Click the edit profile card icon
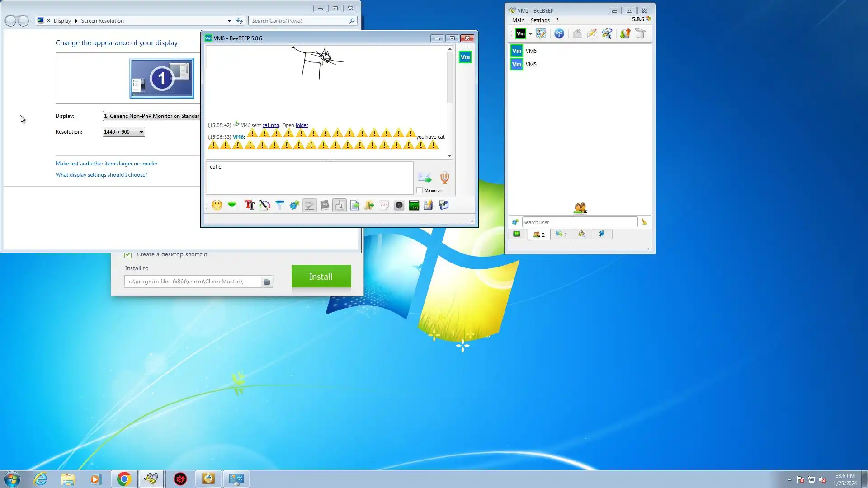 [541, 33]
